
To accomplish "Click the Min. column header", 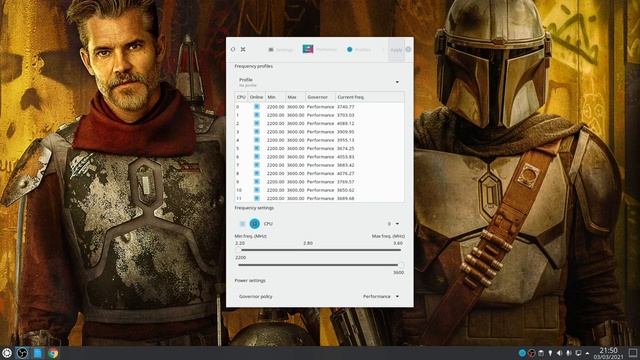I will [x=275, y=97].
